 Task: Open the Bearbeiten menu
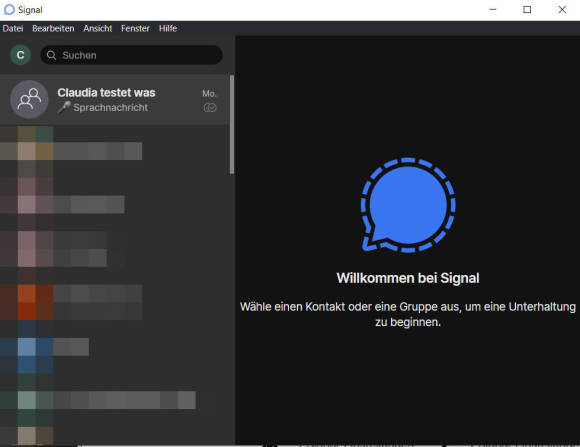53,28
